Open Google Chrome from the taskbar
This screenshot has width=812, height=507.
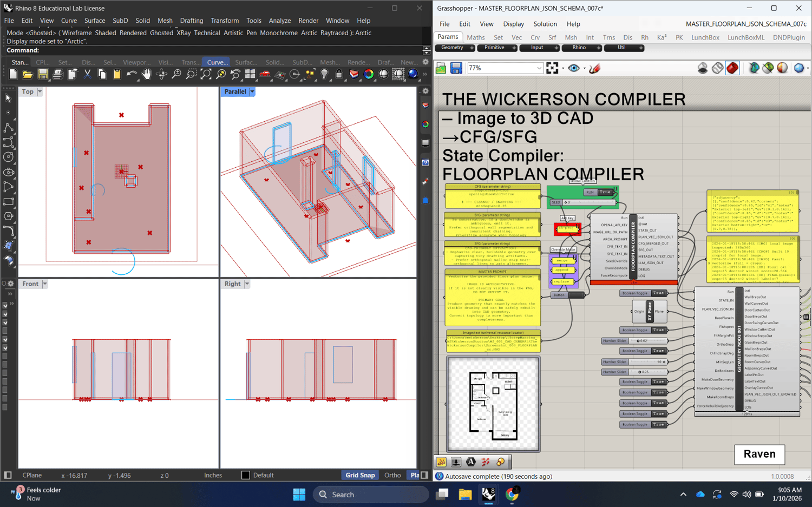pos(512,494)
